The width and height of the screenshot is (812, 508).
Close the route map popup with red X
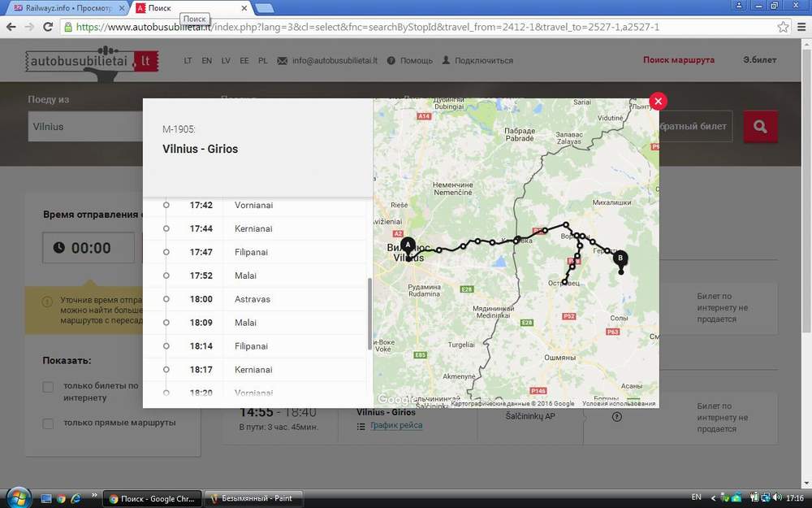659,101
